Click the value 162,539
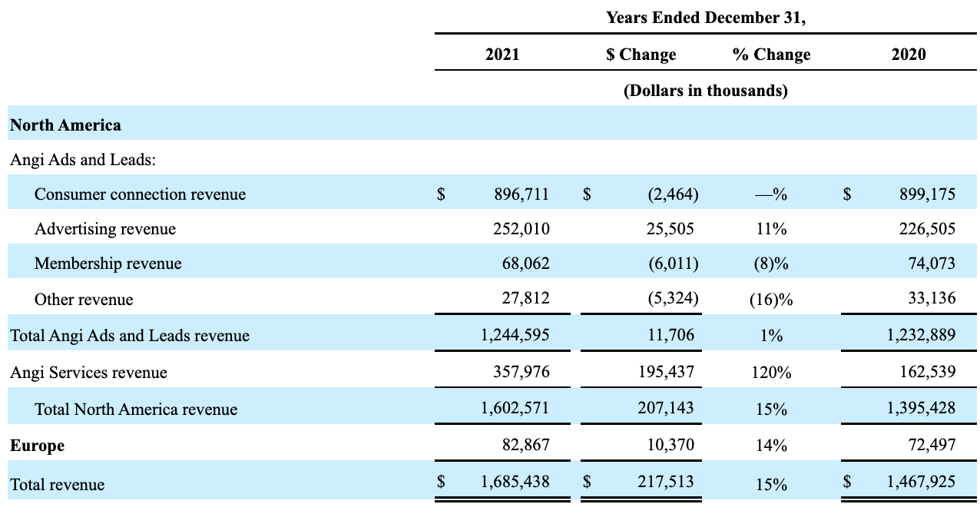 [928, 372]
